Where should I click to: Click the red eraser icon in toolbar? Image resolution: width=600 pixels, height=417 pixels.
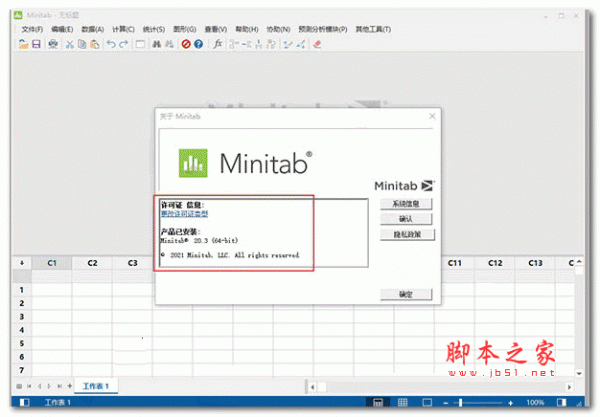(317, 44)
